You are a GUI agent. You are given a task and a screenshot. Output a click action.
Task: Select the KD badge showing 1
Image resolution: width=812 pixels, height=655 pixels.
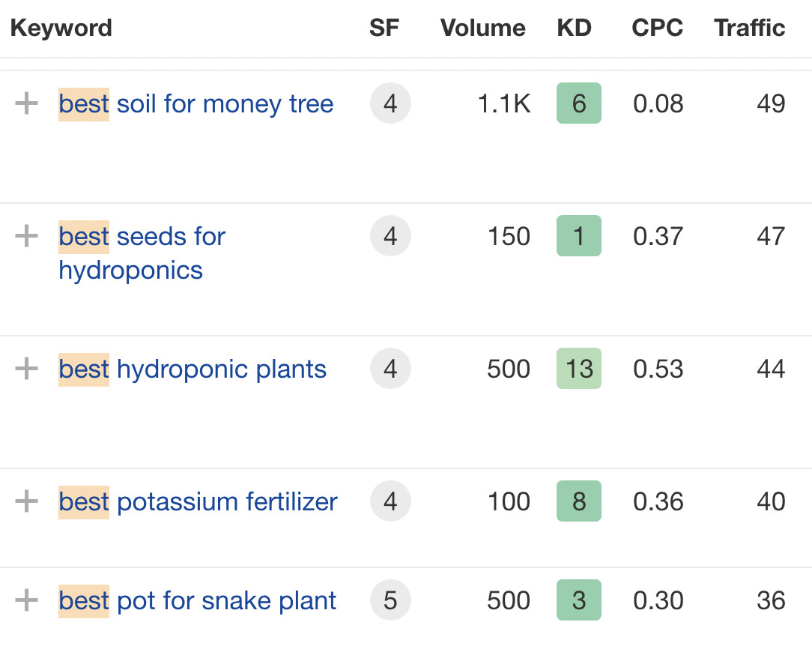(578, 236)
